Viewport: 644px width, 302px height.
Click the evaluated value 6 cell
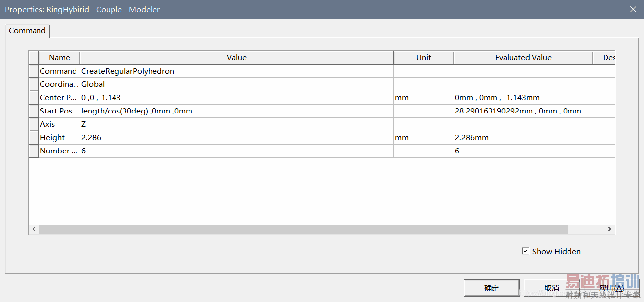coord(523,151)
